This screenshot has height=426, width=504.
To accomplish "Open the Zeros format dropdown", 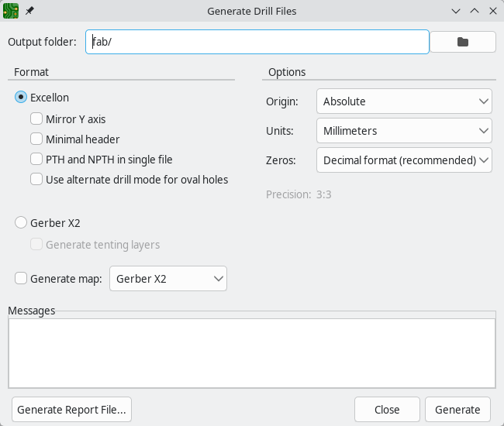I will coord(404,160).
